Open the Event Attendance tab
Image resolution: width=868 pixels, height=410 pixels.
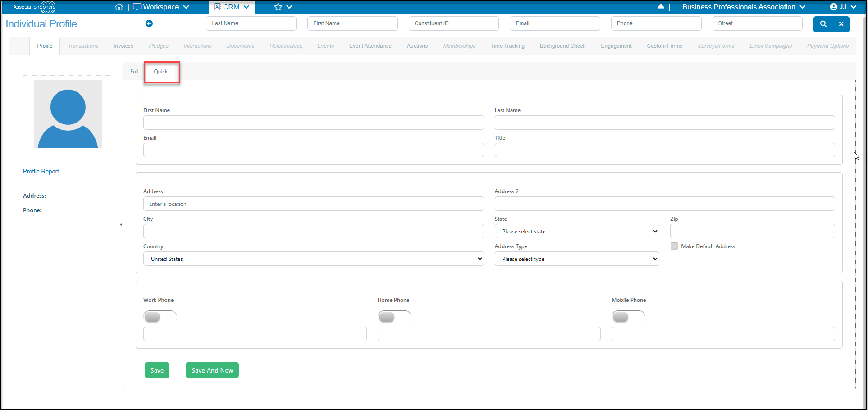click(370, 46)
